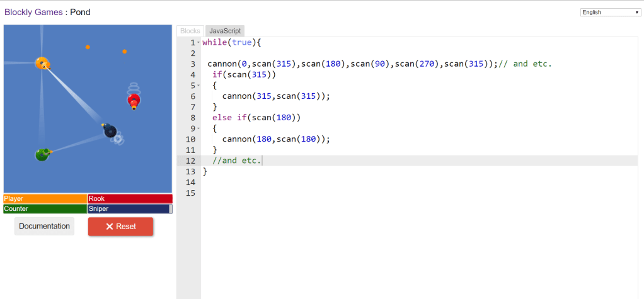This screenshot has width=644, height=299.
Task: Click the X icon on Reset button
Action: 109,227
